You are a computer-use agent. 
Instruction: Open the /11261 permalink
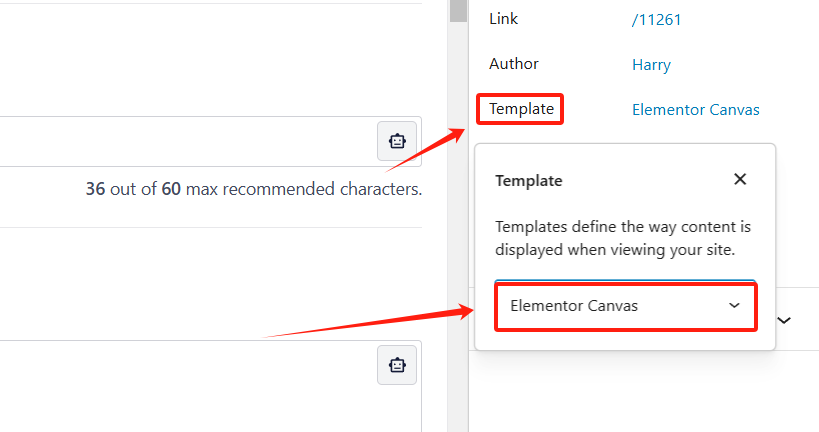click(x=656, y=19)
